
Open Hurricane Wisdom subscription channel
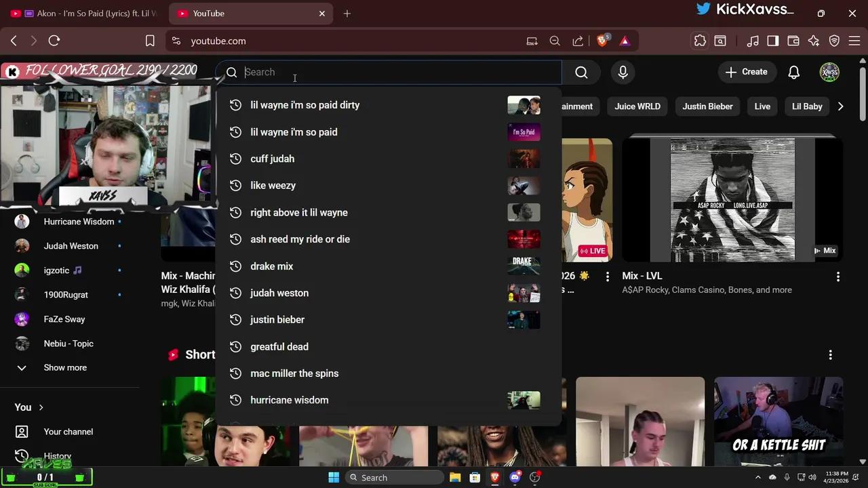(x=71, y=222)
